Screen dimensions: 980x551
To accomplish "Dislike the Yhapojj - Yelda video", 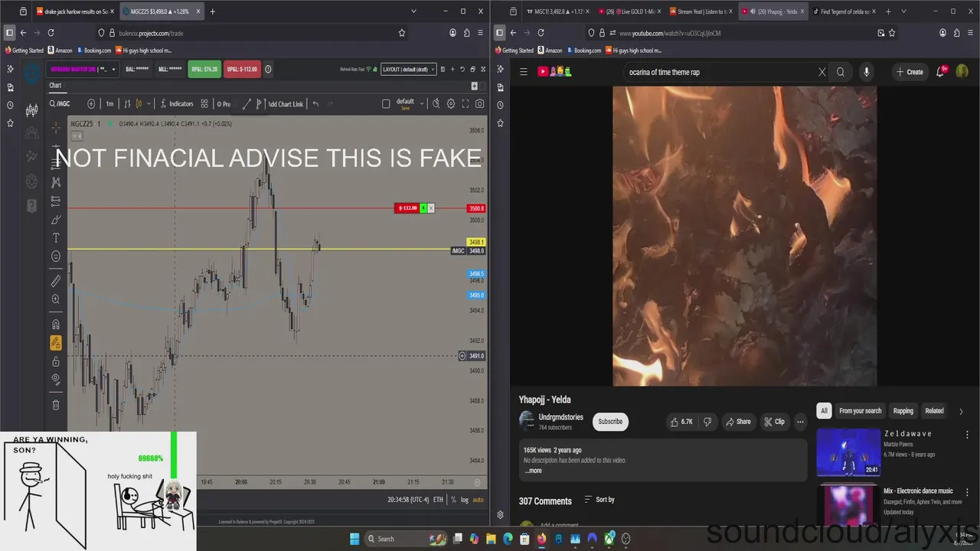I will (x=707, y=422).
